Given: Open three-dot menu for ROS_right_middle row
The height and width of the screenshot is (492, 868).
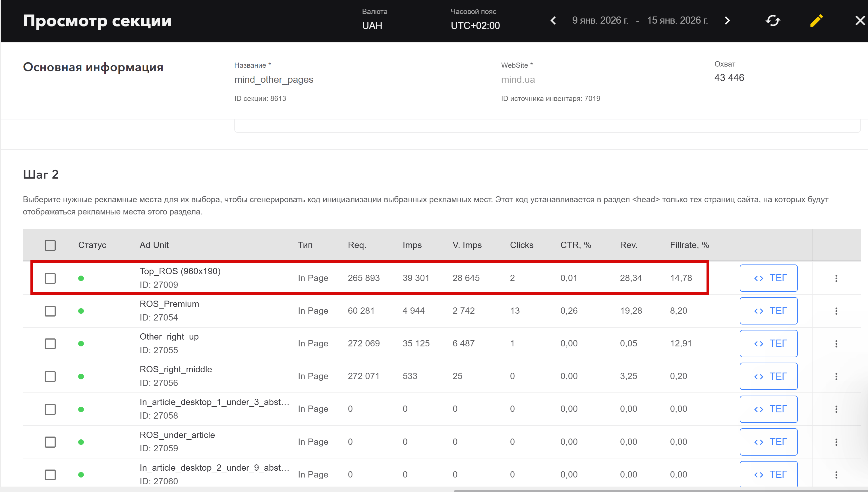Looking at the screenshot, I should [x=836, y=377].
